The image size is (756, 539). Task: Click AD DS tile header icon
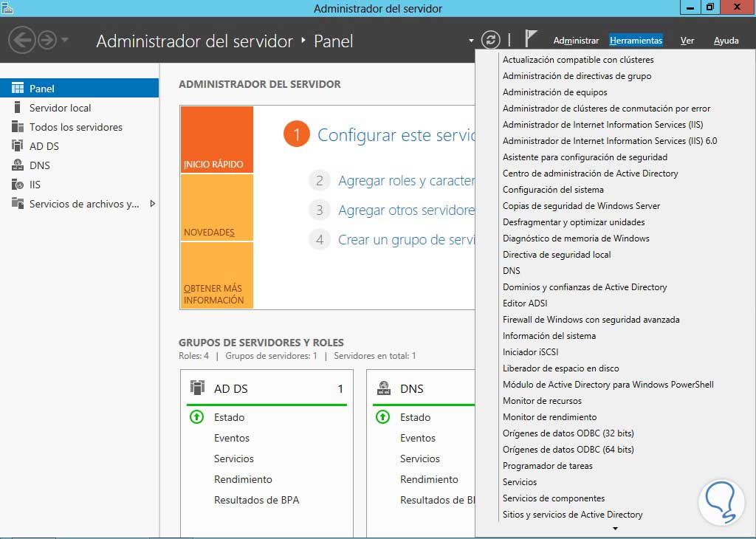(x=198, y=388)
